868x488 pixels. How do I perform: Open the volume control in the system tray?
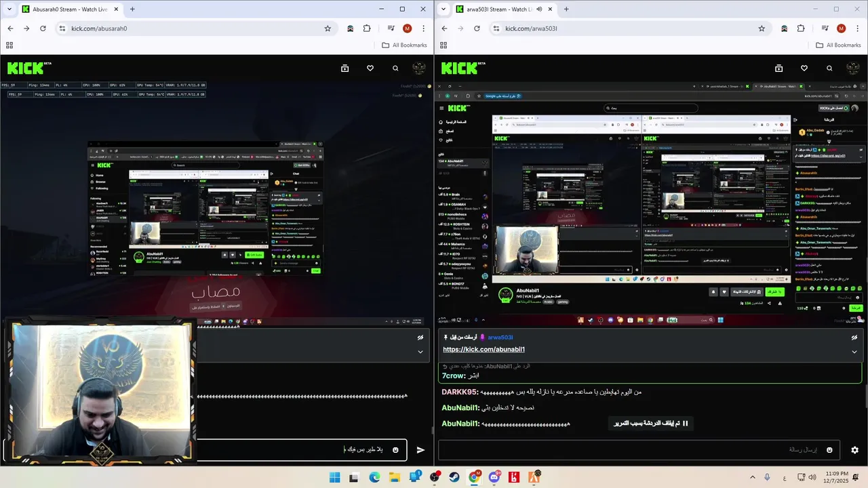pos(812,477)
